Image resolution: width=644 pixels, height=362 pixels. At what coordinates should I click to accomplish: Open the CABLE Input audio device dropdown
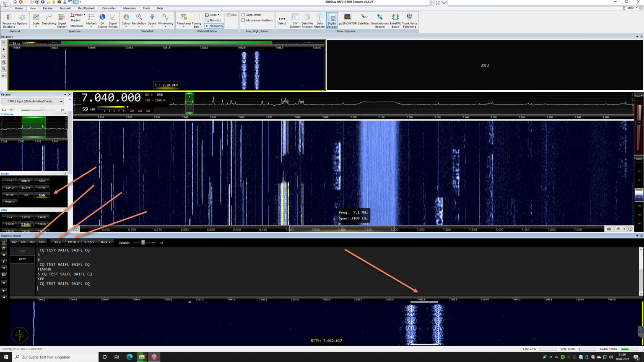(32, 101)
